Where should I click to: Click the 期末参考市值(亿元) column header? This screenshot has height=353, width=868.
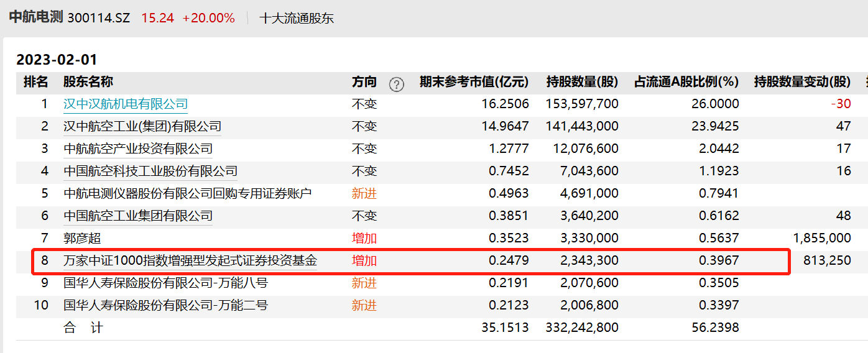(474, 82)
